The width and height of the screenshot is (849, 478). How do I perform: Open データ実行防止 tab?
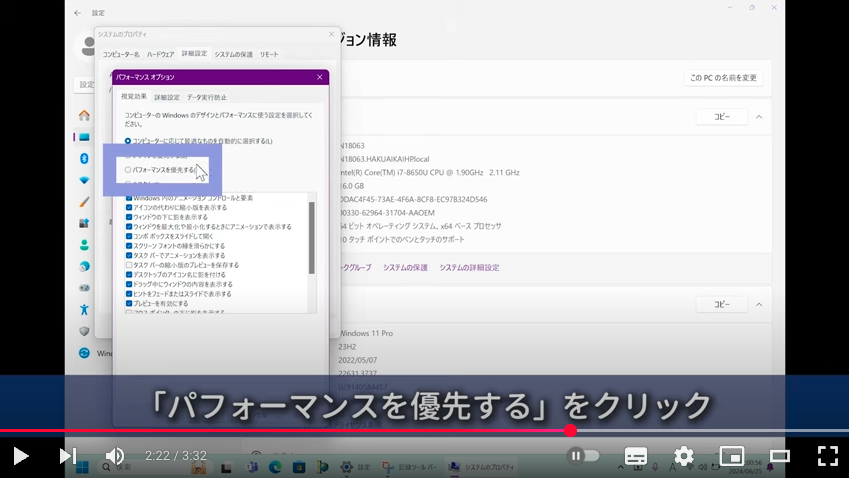coord(207,97)
